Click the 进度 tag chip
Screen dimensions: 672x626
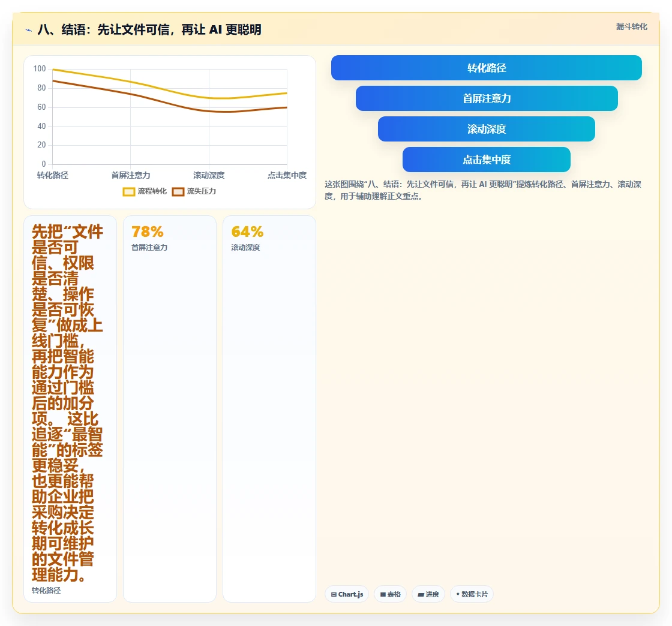pos(428,594)
